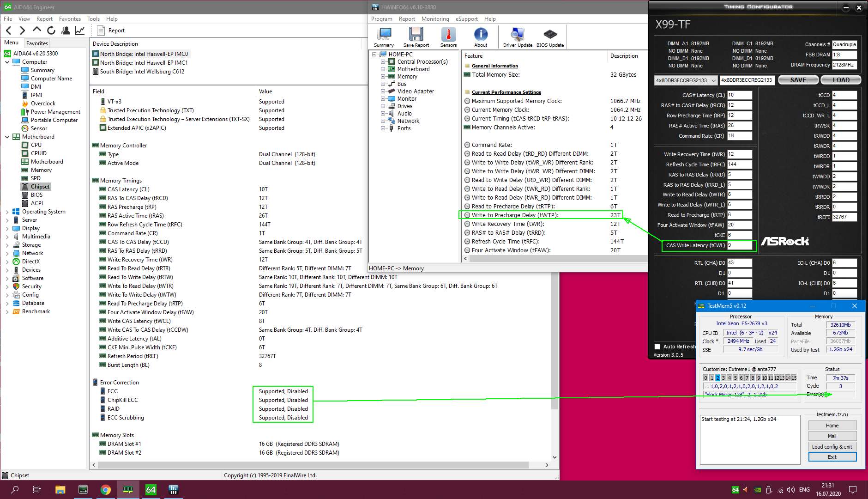This screenshot has width=868, height=499.
Task: Refresh the AIDA64 page
Action: point(51,30)
